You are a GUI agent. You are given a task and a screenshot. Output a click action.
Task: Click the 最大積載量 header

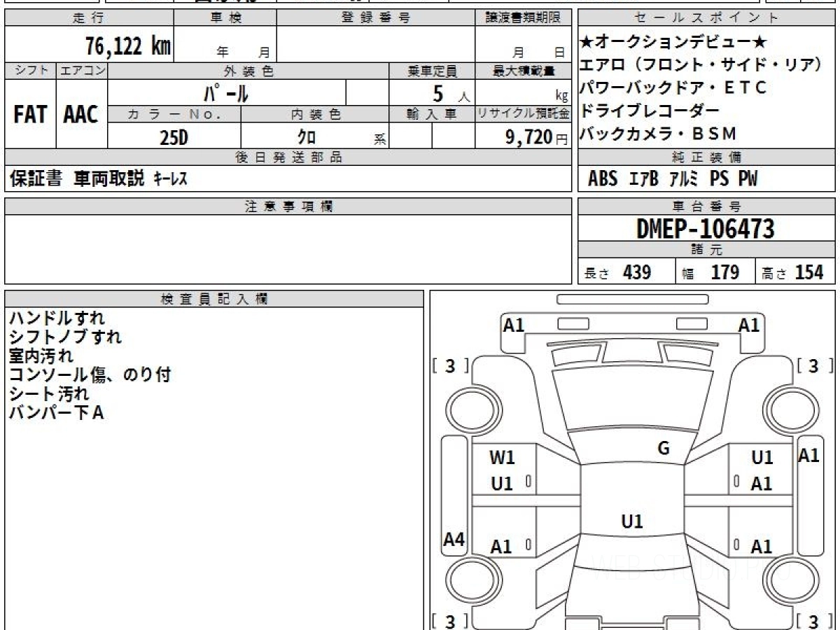coord(523,71)
